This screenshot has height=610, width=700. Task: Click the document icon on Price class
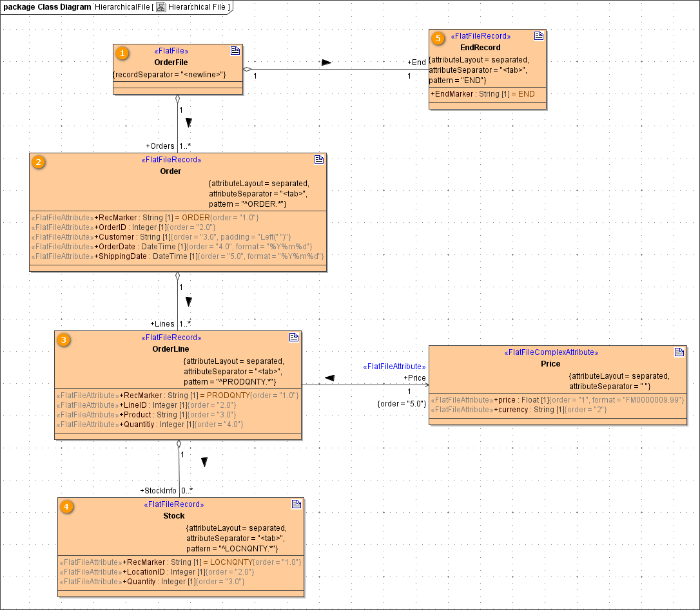tap(679, 352)
